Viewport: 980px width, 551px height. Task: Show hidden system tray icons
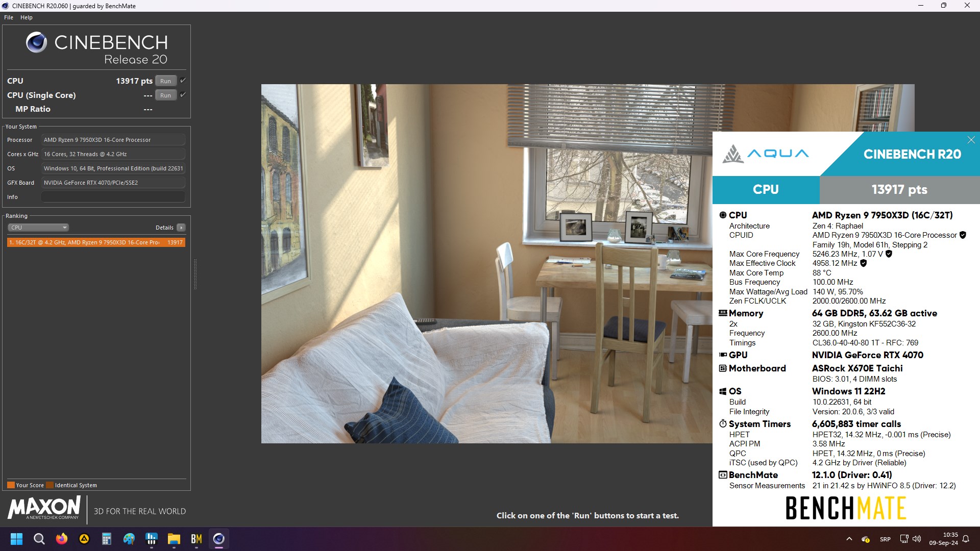tap(849, 539)
